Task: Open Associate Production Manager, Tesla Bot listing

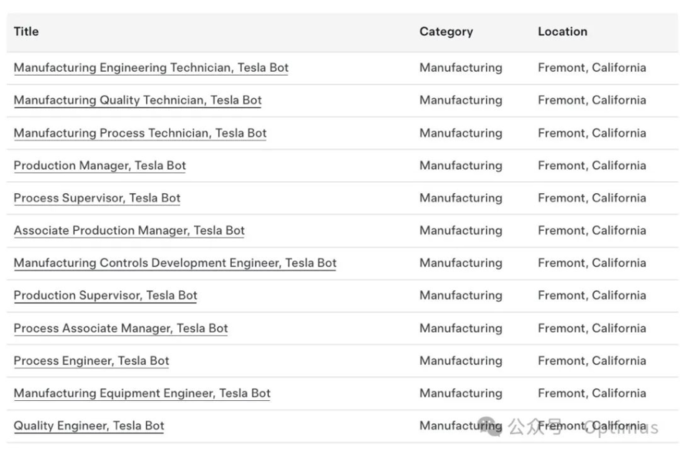Action: 129,230
